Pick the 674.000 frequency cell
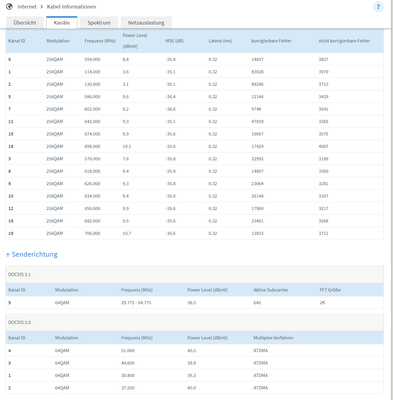393x400 pixels. (92, 134)
